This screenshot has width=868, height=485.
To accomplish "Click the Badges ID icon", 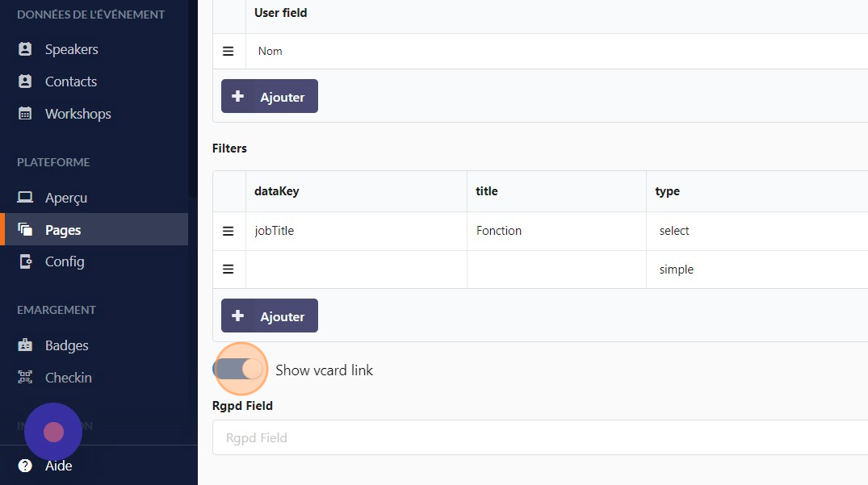I will (x=25, y=345).
